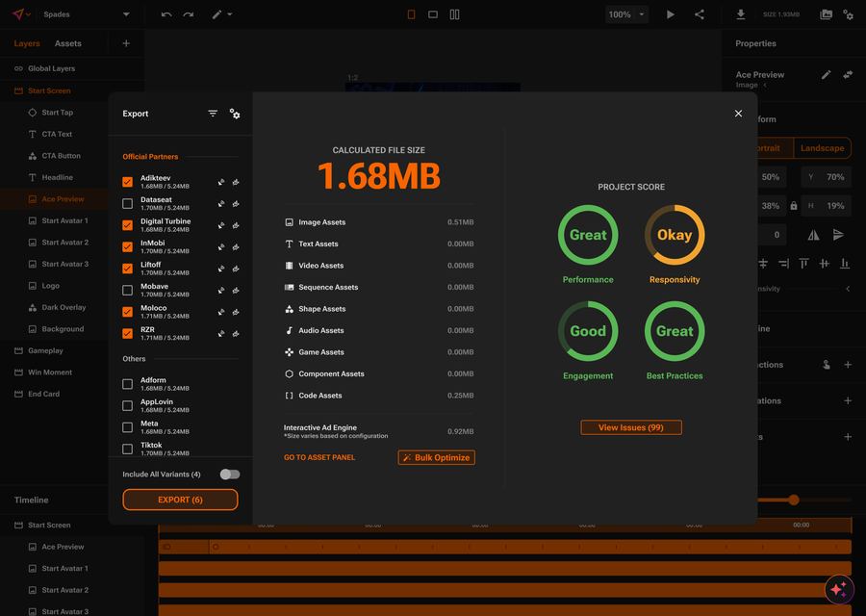The width and height of the screenshot is (866, 616).
Task: Toggle aspect ratio lock icon
Action: tap(794, 206)
